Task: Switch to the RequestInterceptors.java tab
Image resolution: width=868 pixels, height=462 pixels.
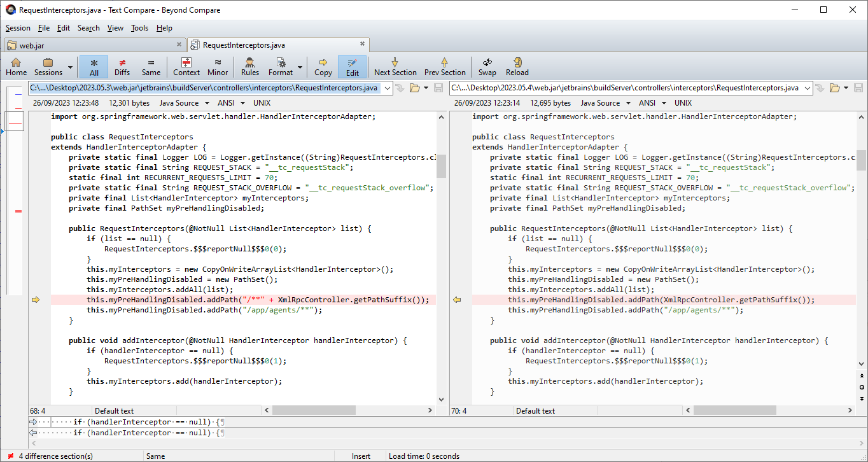Action: (x=278, y=45)
